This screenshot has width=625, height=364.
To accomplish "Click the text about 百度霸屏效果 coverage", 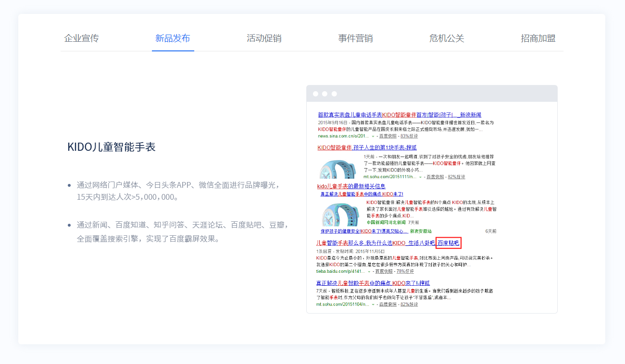I will click(183, 232).
